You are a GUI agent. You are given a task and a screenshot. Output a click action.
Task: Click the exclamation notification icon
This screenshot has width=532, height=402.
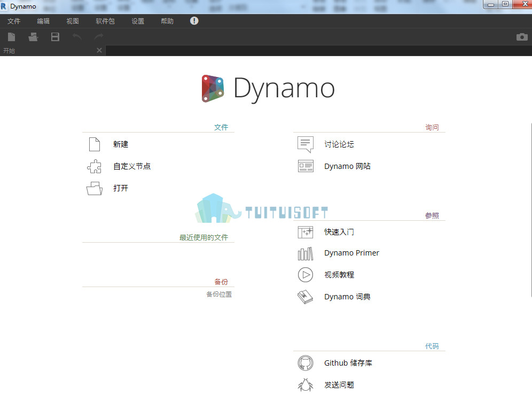click(x=194, y=21)
